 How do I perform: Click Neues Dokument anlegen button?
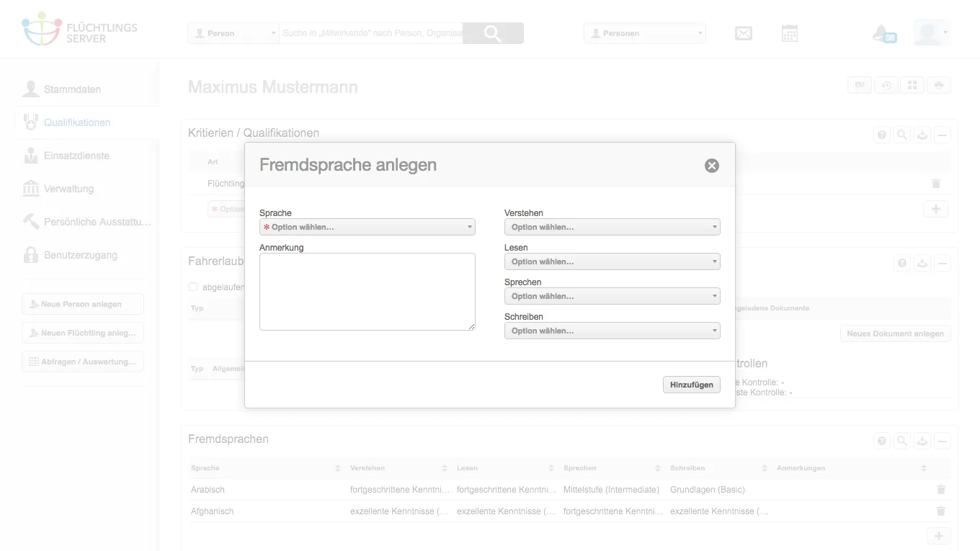click(x=895, y=333)
